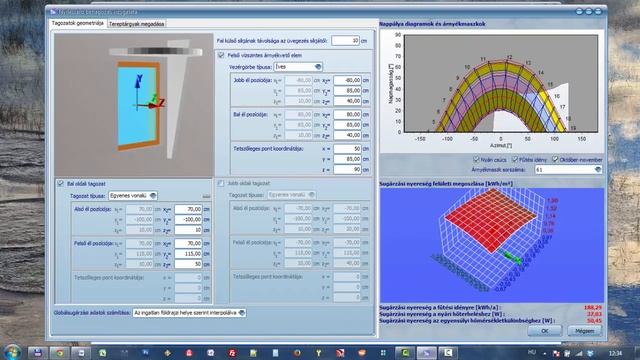
Task: Click Jobb él pozíciója y2 field 85,00
Action: tap(347, 91)
